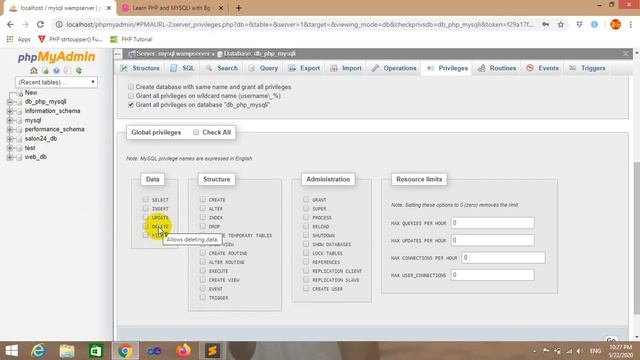Go back using browser back arrow
Image resolution: width=640 pixels, height=360 pixels.
pyautogui.click(x=10, y=24)
